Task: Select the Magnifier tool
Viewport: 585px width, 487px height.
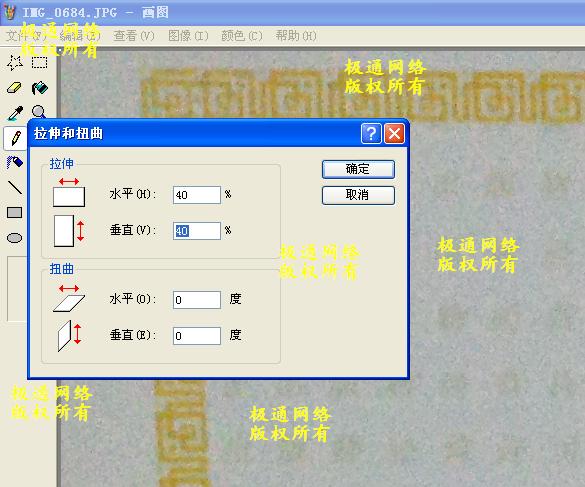Action: tap(39, 112)
